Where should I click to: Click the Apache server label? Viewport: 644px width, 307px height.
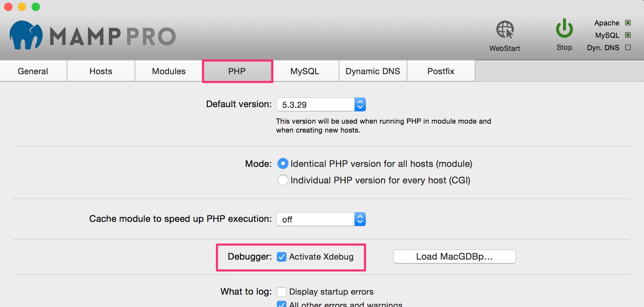(x=607, y=23)
